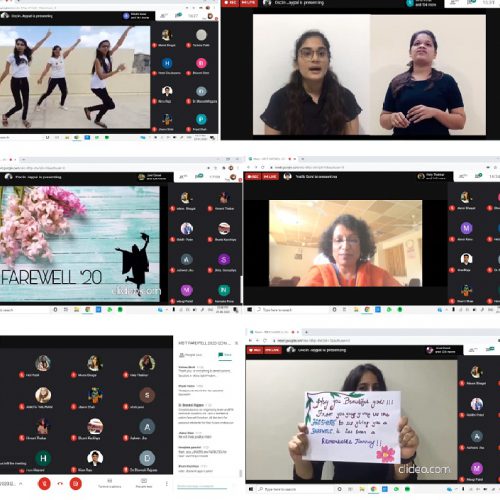Reload the page in the farewell-sign browser window
This screenshot has height=500, width=500.
pyautogui.click(x=265, y=340)
